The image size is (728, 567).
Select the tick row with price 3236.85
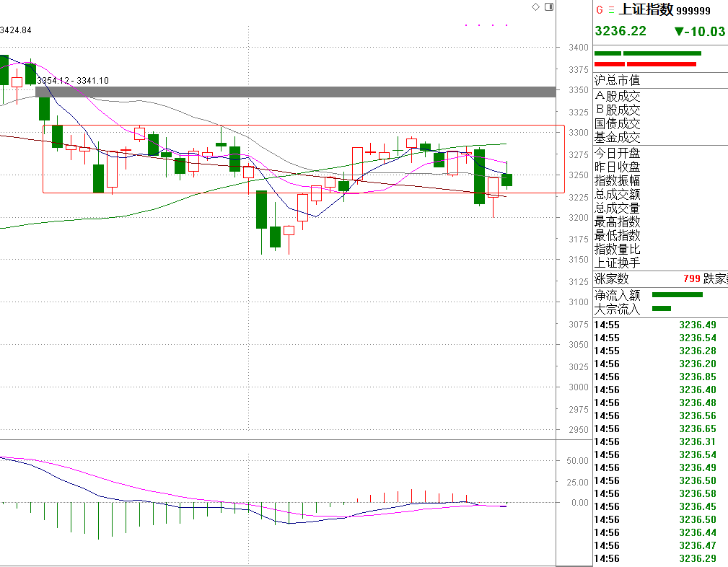tap(661, 377)
